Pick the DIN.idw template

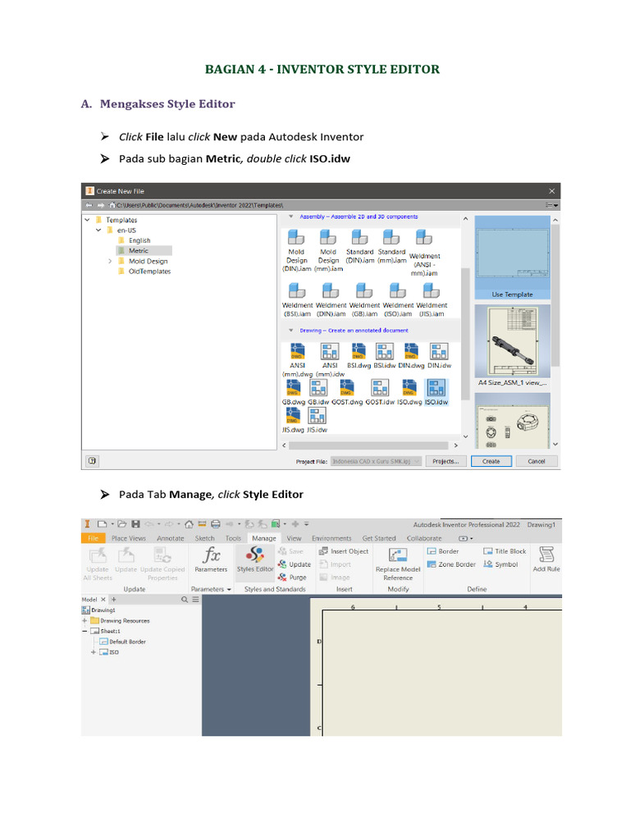(440, 356)
